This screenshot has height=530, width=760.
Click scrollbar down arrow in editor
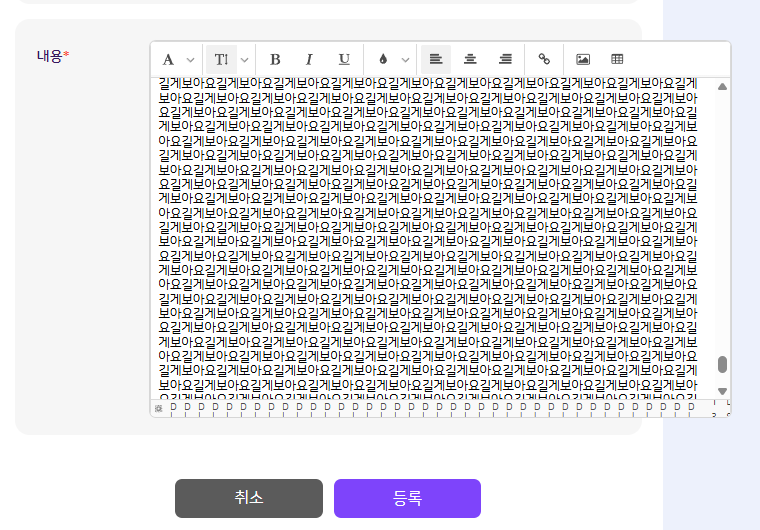coord(722,390)
